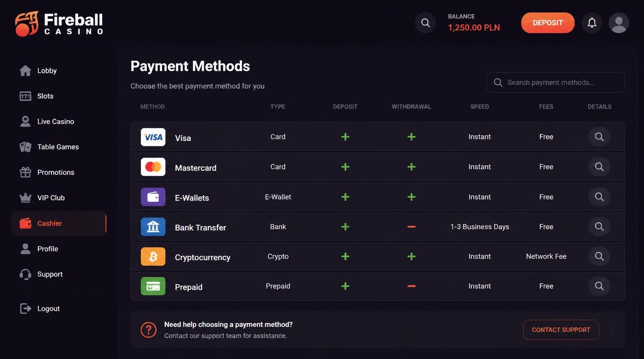View details for Visa row
This screenshot has height=359, width=644.
click(599, 137)
